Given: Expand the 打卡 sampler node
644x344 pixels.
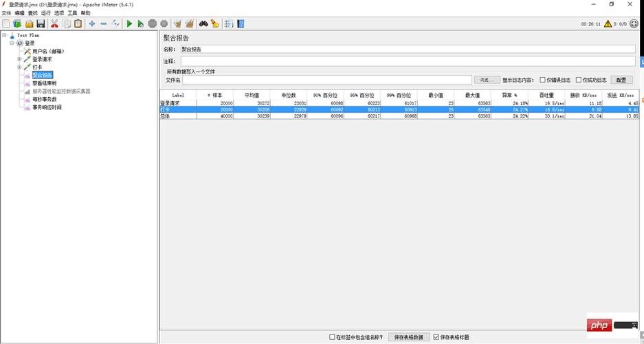Looking at the screenshot, I should click(x=19, y=67).
